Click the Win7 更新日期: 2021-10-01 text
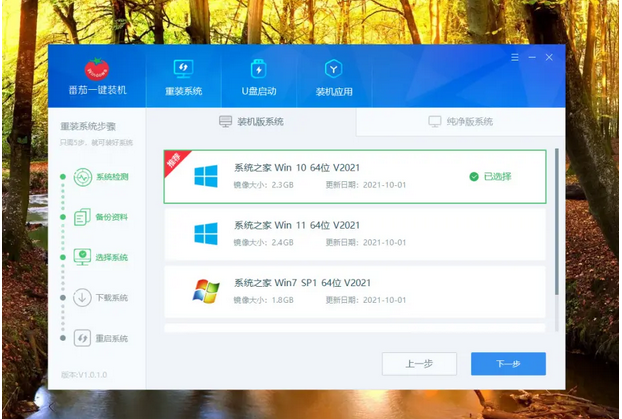Image resolution: width=622 pixels, height=419 pixels. (x=366, y=300)
